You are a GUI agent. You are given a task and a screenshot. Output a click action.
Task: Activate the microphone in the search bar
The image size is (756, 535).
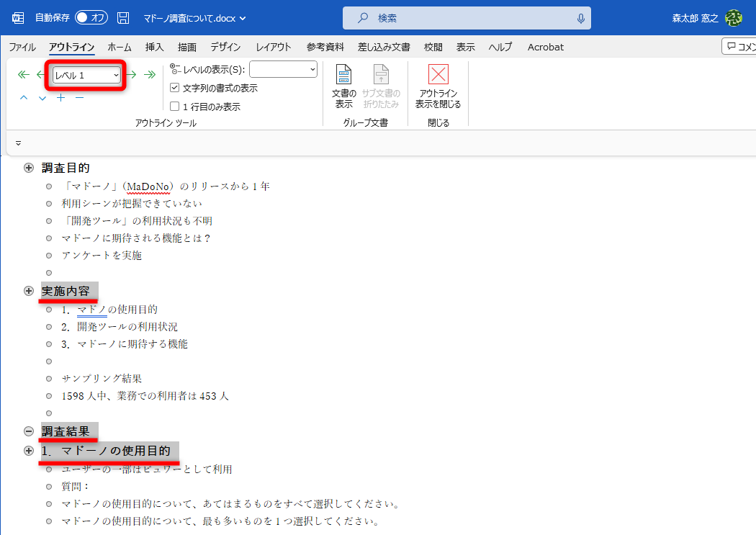pyautogui.click(x=580, y=17)
